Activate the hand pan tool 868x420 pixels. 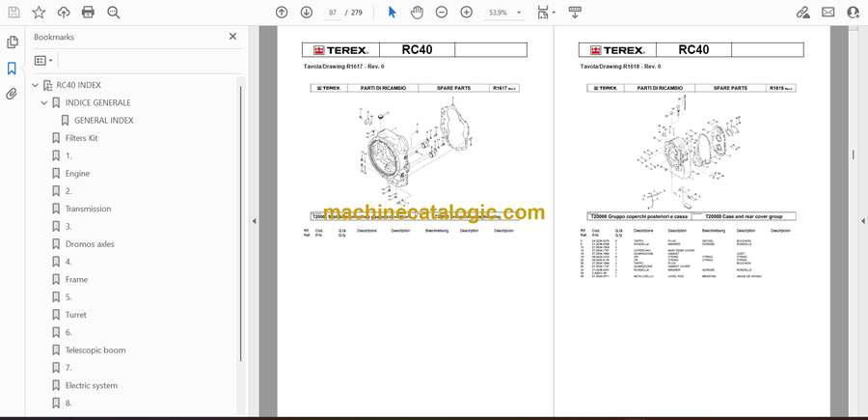[x=417, y=13]
